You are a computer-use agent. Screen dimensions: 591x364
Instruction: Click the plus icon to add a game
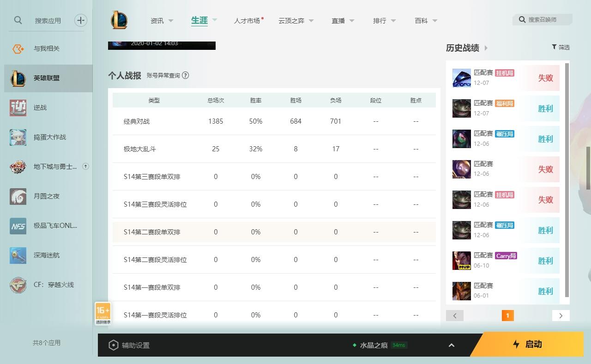click(x=81, y=20)
